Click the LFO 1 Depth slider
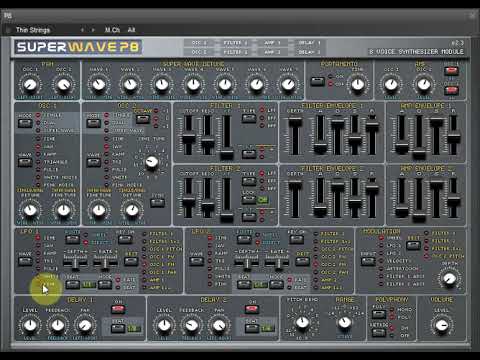The height and width of the screenshot is (360, 480). 76,263
